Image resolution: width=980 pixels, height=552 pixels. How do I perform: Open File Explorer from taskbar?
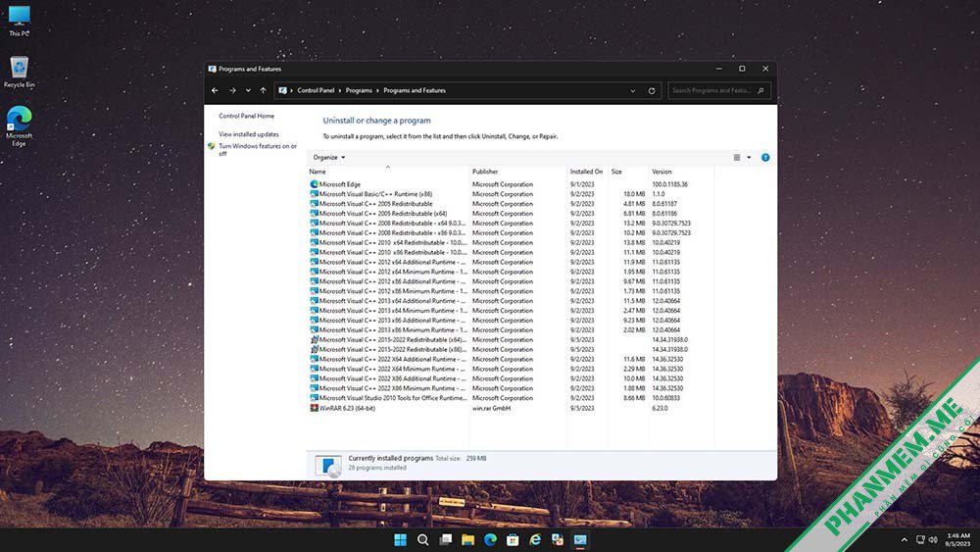click(x=467, y=539)
